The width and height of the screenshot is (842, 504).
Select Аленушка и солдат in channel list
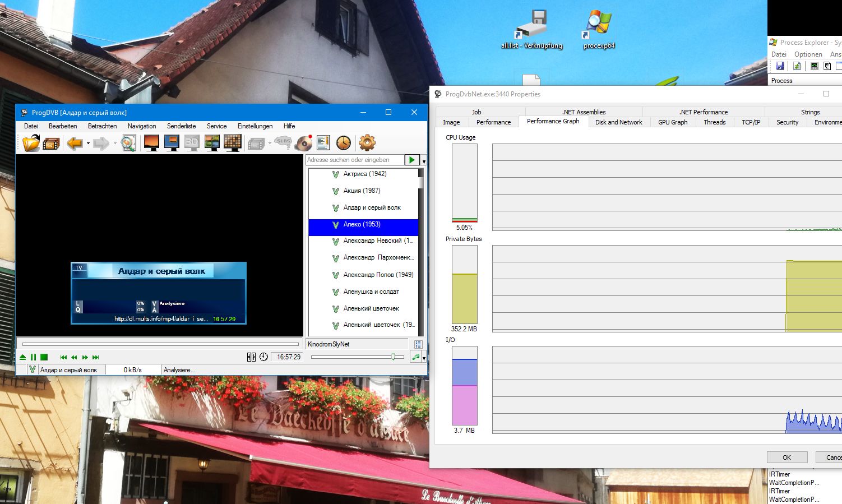tap(371, 292)
